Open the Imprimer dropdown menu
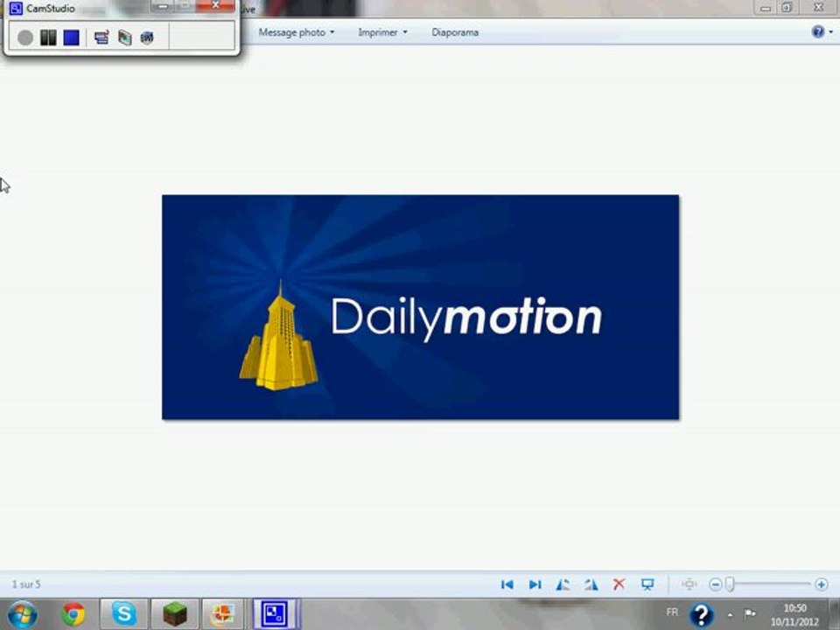The width and height of the screenshot is (840, 630). click(382, 32)
